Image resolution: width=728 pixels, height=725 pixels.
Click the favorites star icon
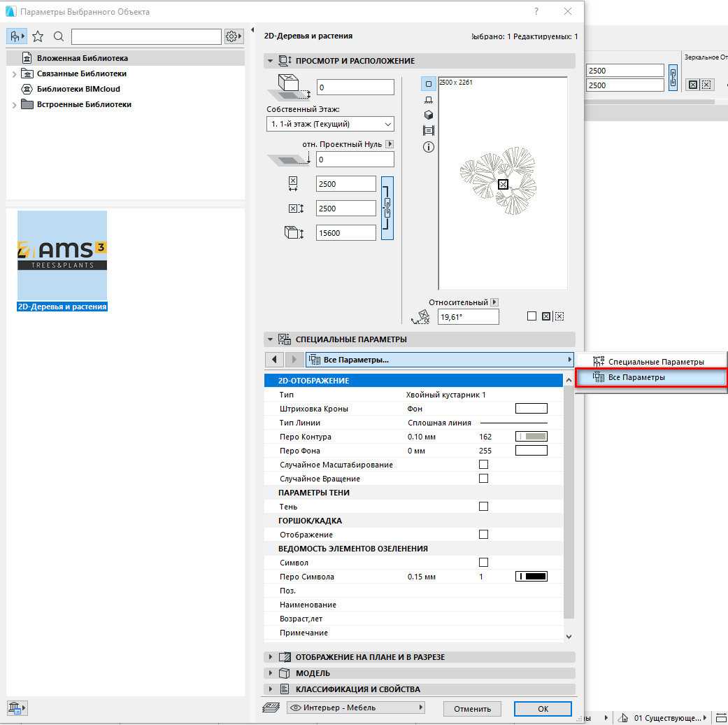coord(38,36)
